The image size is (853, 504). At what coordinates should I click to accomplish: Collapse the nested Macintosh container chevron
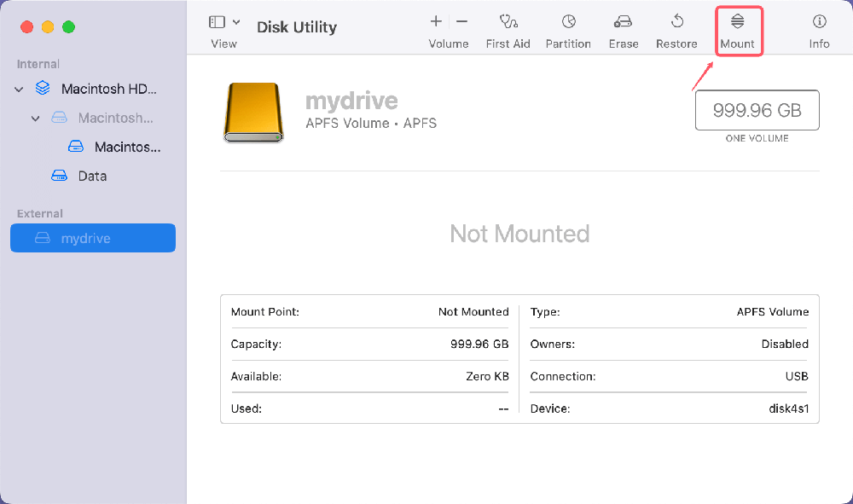coord(35,118)
